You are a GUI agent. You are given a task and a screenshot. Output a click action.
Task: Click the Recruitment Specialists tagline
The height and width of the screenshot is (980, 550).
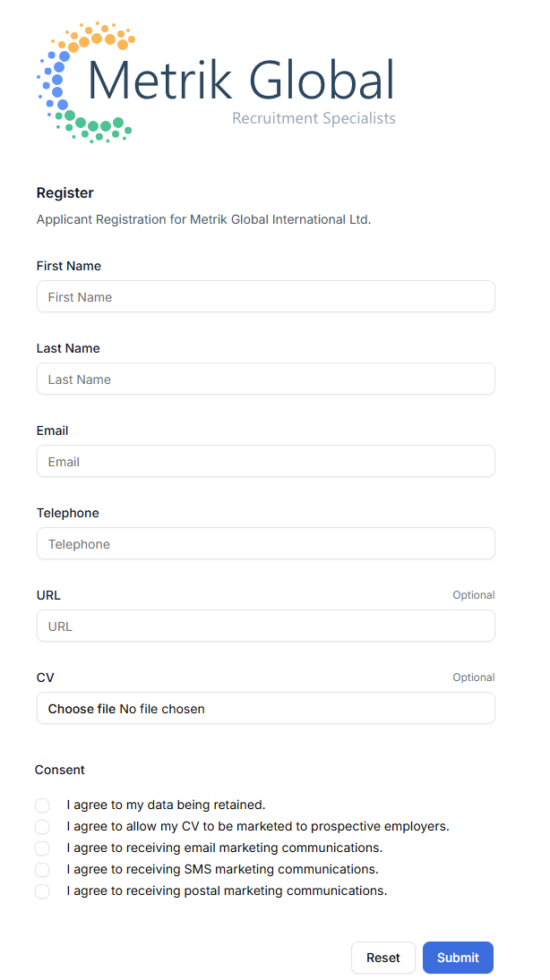(314, 118)
